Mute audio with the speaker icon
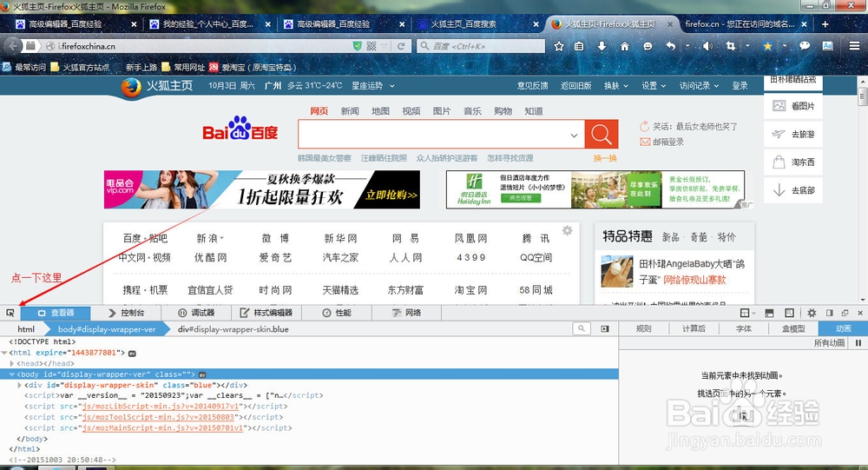Viewport: 868px width, 470px height. [707, 46]
